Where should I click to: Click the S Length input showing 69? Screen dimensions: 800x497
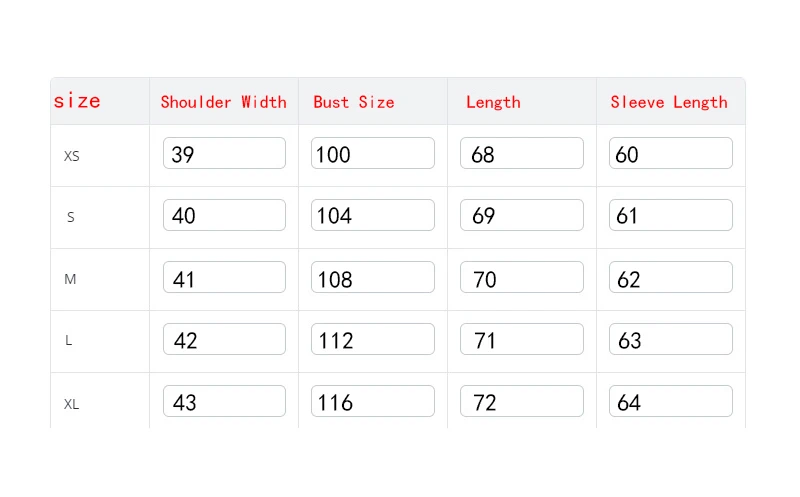[x=522, y=216]
